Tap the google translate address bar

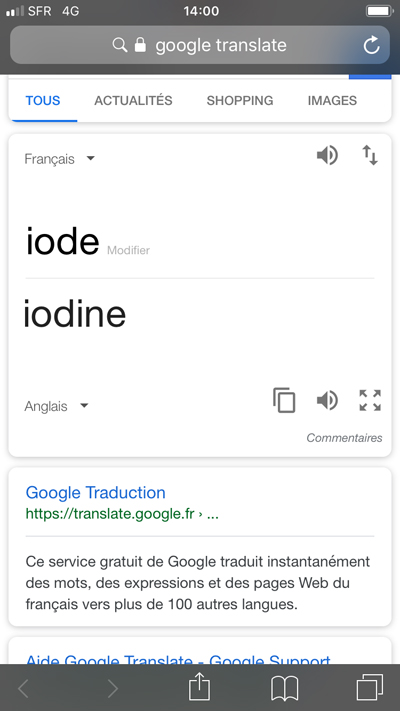pos(200,45)
